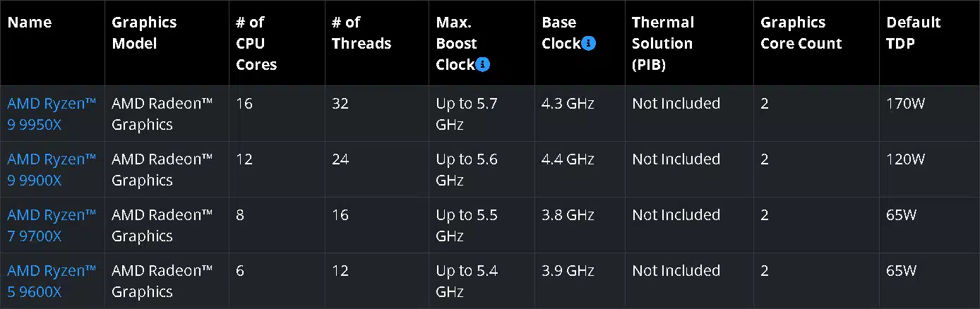Select the 4.4 GHz base clock cell
The image size is (980, 309).
pyautogui.click(x=568, y=159)
